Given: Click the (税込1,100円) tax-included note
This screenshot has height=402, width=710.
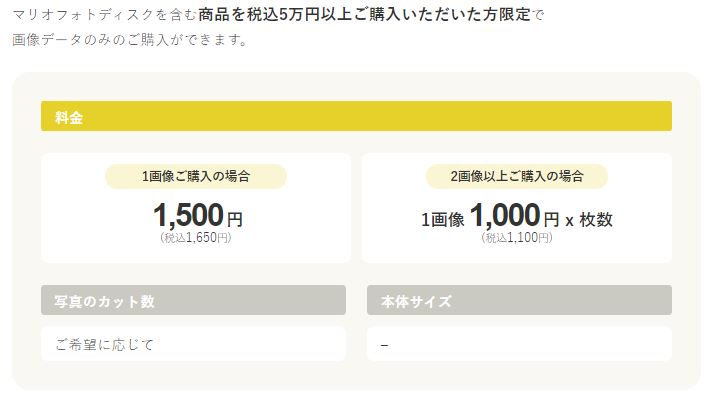Looking at the screenshot, I should [x=516, y=238].
